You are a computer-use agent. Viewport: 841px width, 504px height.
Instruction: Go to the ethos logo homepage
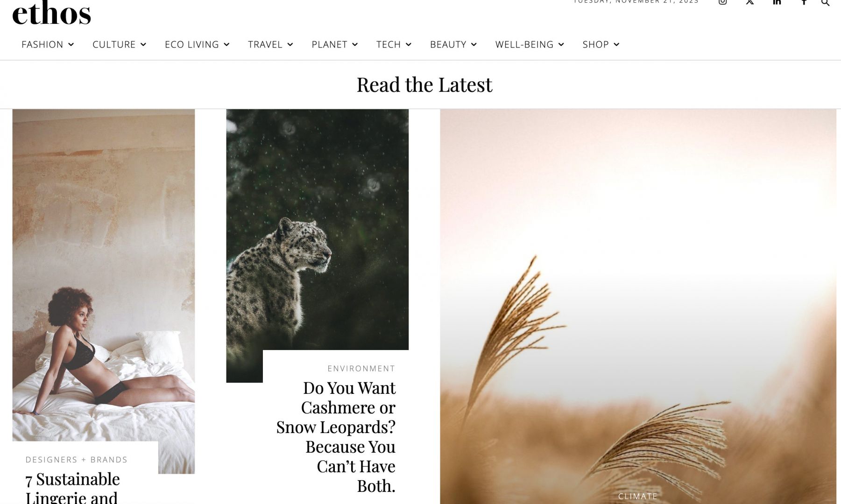pos(51,13)
